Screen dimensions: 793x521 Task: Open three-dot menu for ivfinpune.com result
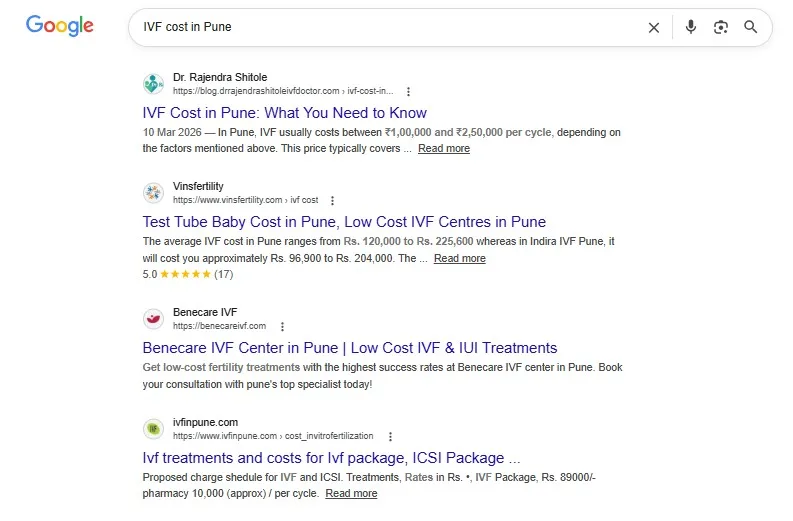coord(390,437)
